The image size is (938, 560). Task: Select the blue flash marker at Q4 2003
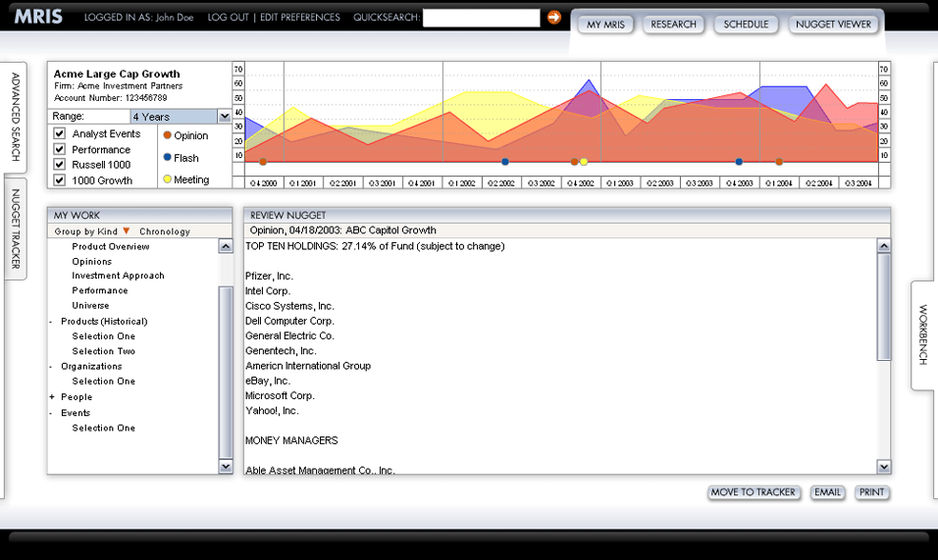[x=739, y=162]
